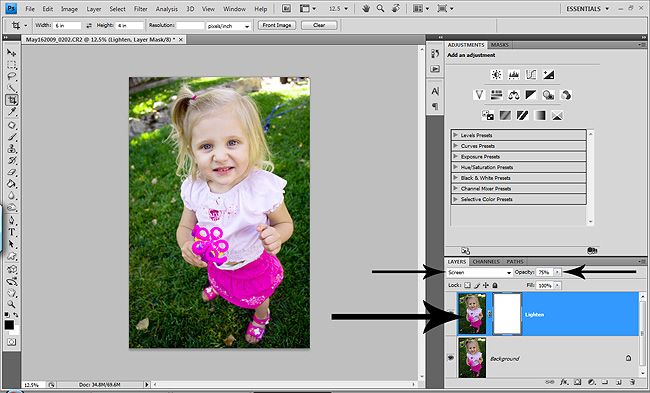Image resolution: width=650 pixels, height=393 pixels.
Task: Toggle lock image pixels
Action: pyautogui.click(x=477, y=285)
